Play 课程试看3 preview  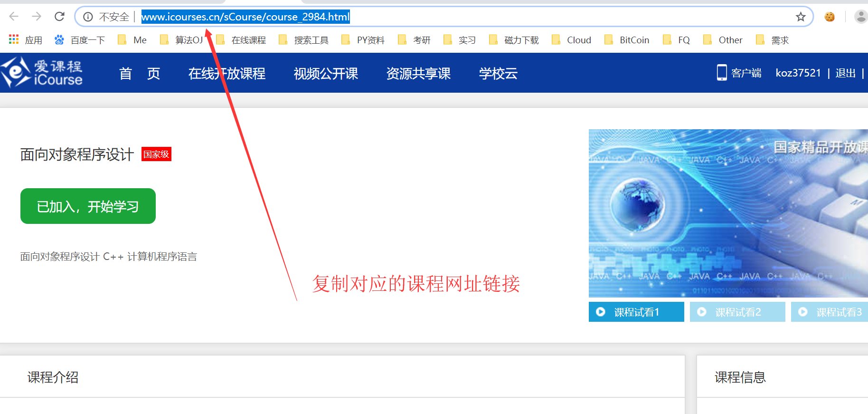(830, 312)
